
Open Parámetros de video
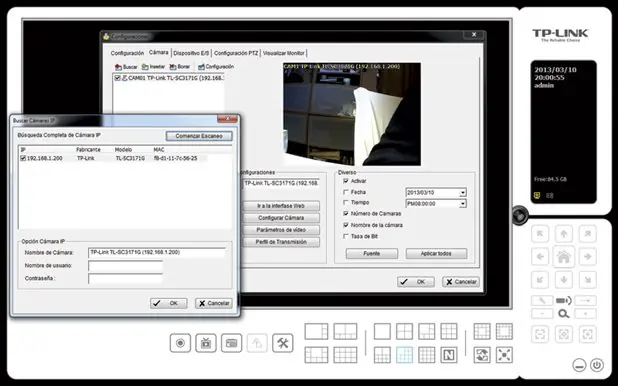click(281, 230)
